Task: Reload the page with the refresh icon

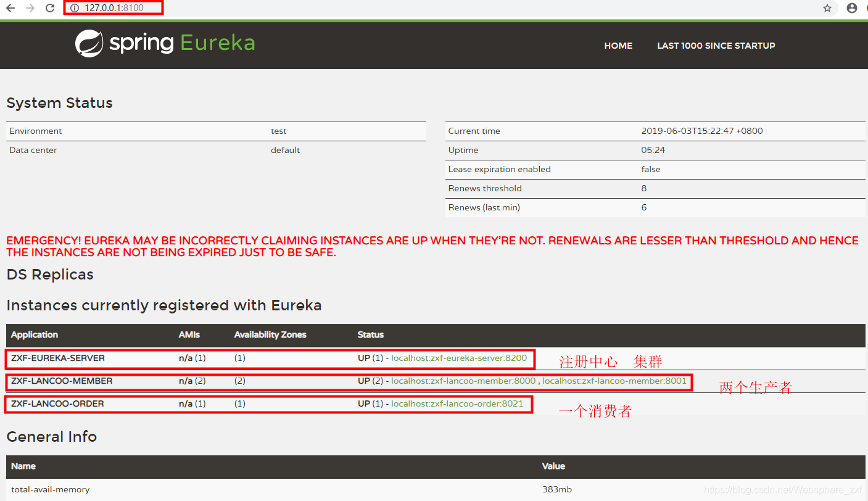Action: (x=50, y=8)
